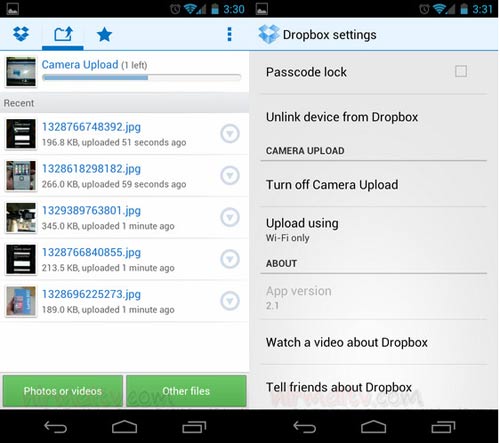Viewport: 500px width, 443px height.
Task: Select Watch a video about Dropbox
Action: 373,342
